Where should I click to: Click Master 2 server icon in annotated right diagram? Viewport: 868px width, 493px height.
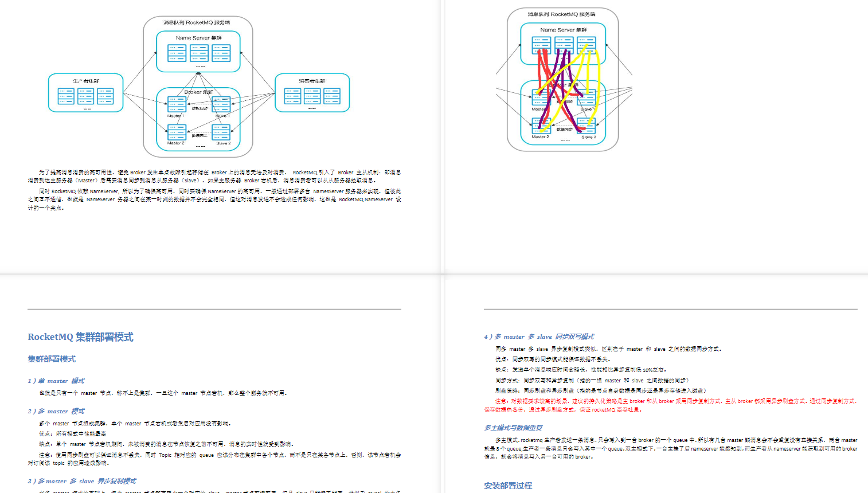[x=541, y=126]
